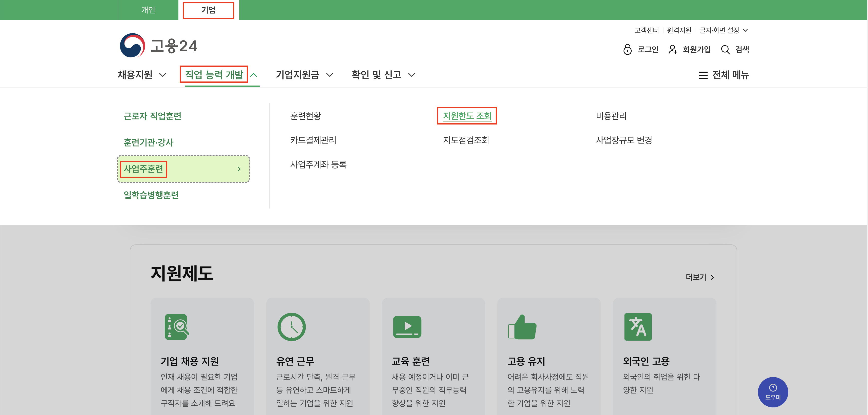The width and height of the screenshot is (868, 415).
Task: Expand the 채용지원 menu chevron
Action: [x=163, y=75]
